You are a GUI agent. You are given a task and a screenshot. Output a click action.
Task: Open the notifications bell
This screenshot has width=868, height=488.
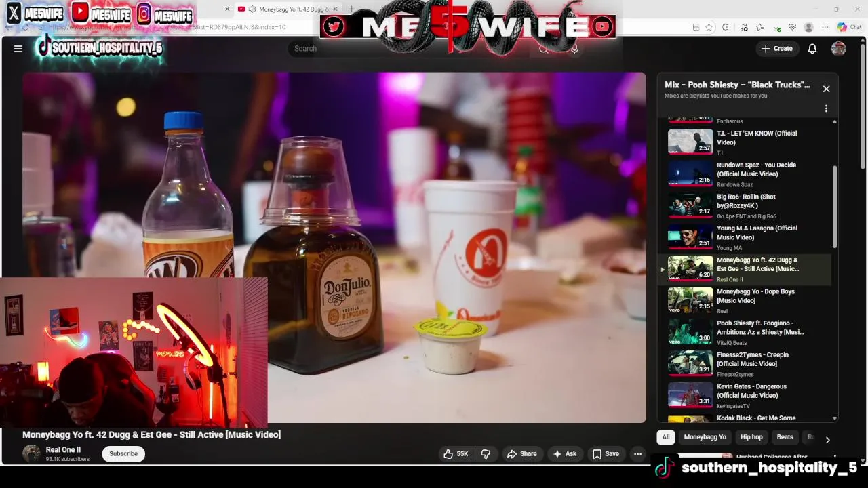click(812, 48)
